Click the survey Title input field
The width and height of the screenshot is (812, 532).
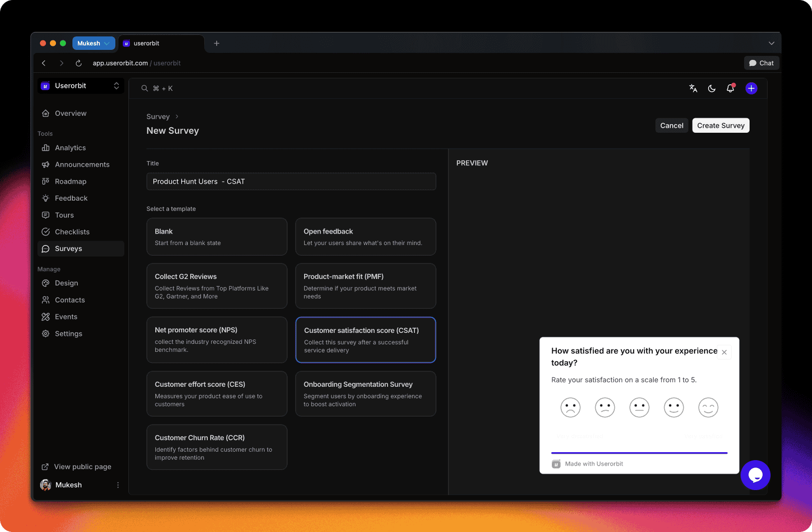coord(291,182)
